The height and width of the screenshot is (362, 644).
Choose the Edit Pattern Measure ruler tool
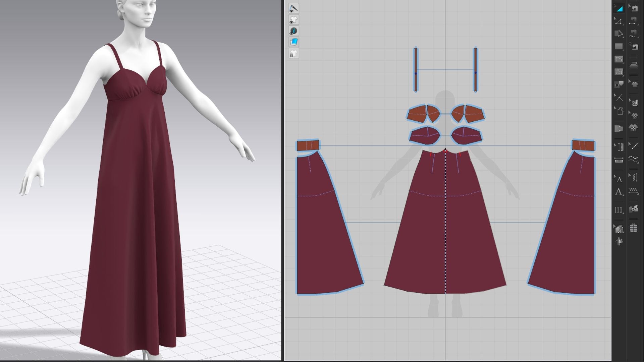[x=619, y=146]
